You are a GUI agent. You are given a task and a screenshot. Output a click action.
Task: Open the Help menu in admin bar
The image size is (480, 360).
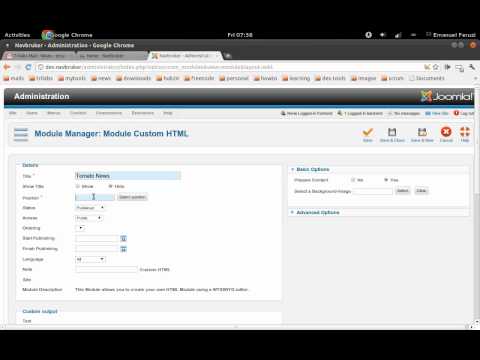click(168, 113)
